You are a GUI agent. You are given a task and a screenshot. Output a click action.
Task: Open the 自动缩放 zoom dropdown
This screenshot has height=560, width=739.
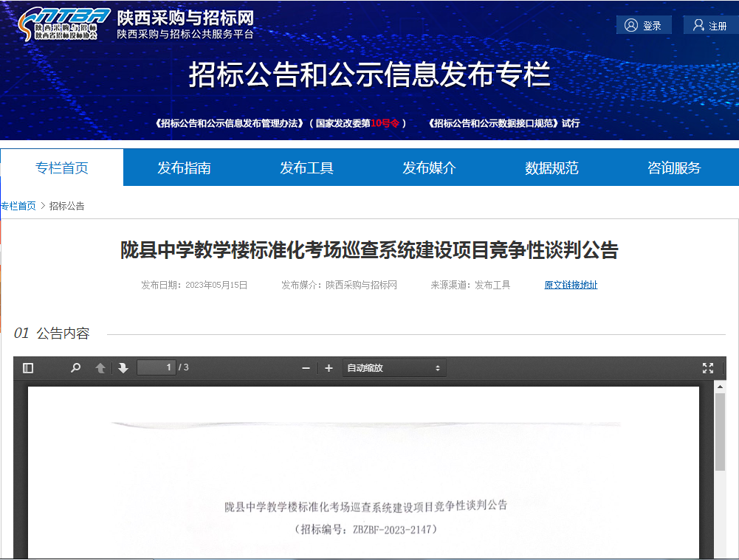click(x=393, y=367)
